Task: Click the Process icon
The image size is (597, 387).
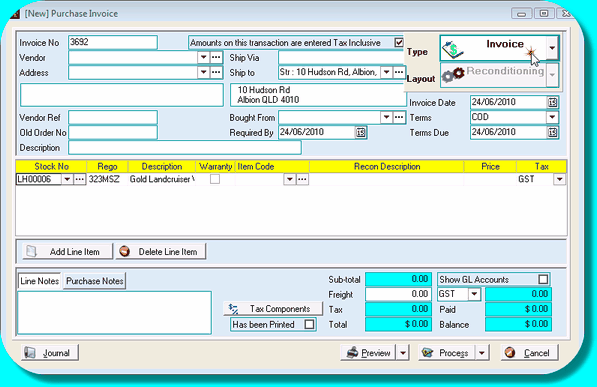Action: tap(428, 353)
